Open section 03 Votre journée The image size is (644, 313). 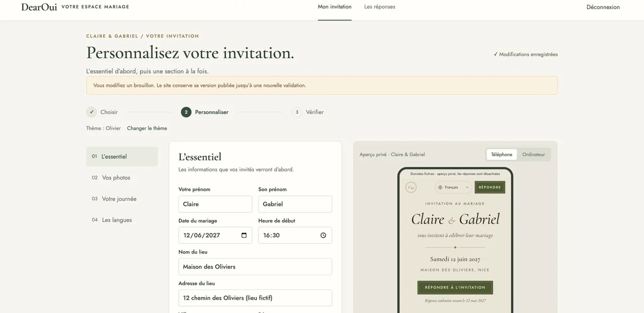click(122, 199)
